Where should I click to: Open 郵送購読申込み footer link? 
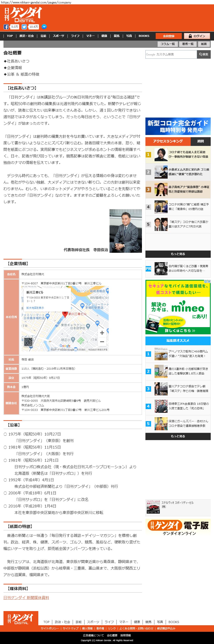click(x=166, y=628)
